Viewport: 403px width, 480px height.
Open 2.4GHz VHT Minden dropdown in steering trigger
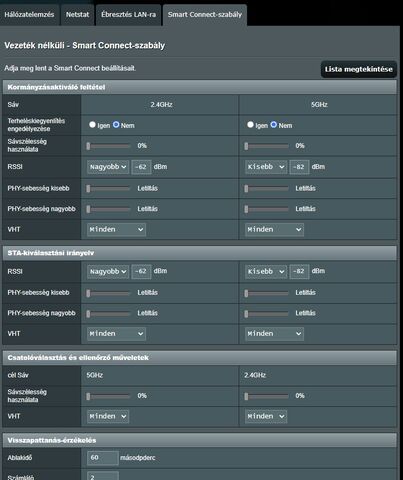click(116, 229)
